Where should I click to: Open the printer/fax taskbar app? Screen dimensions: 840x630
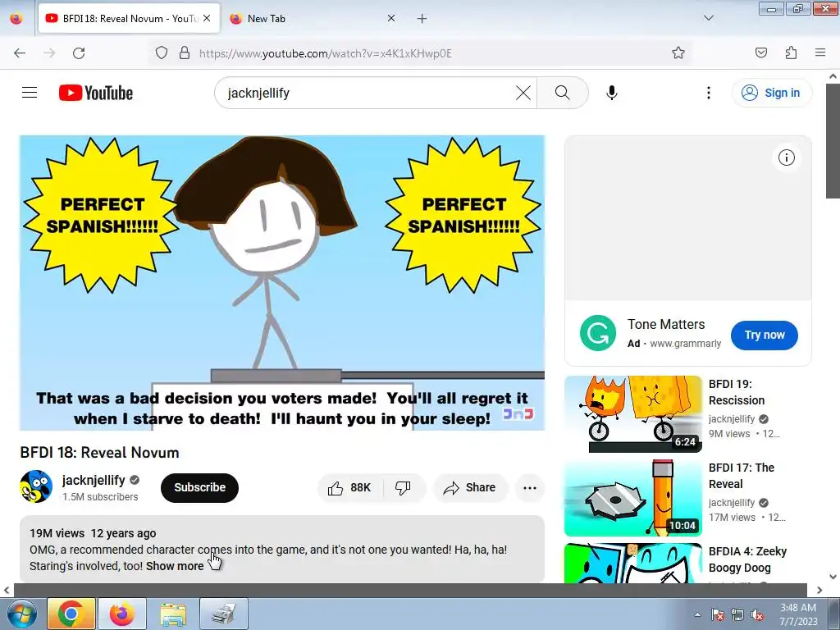(224, 614)
